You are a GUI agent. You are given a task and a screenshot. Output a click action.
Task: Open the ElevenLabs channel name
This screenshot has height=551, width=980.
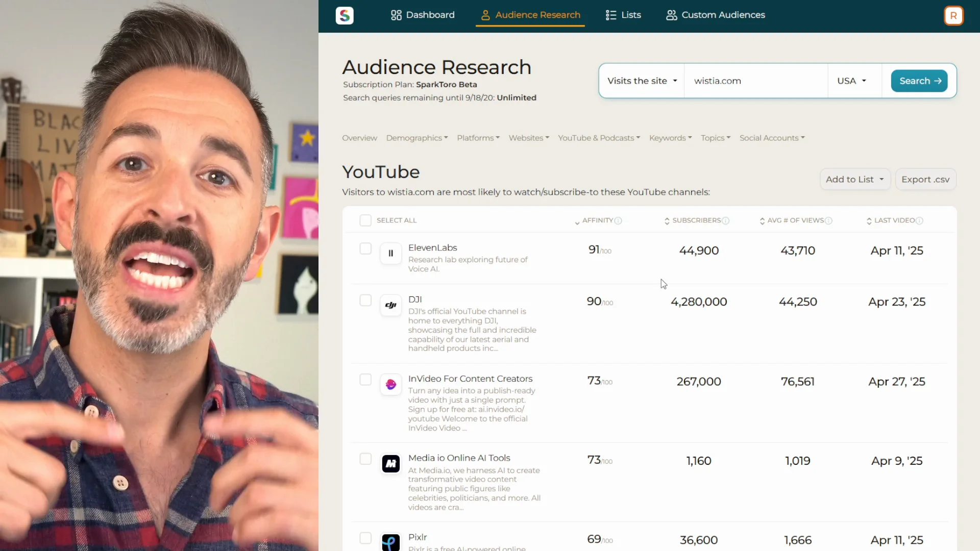click(432, 247)
